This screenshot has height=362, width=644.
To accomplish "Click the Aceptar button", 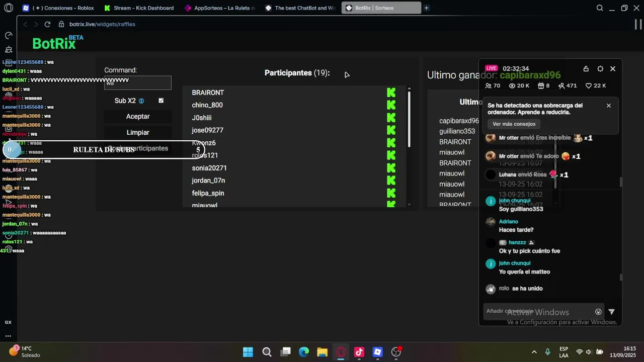I will [138, 117].
